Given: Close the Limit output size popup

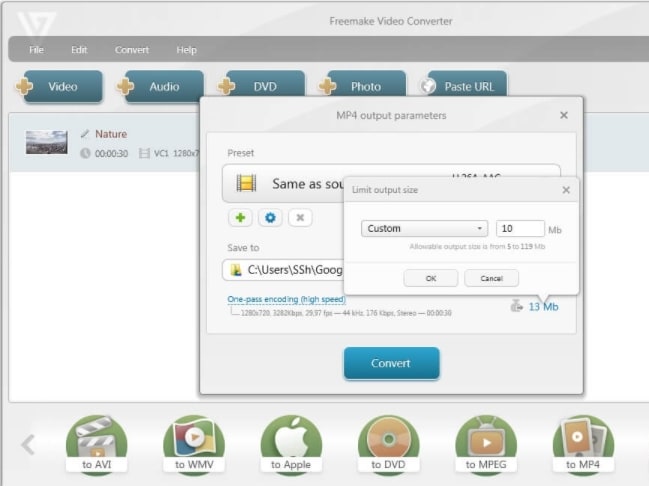Looking at the screenshot, I should click(x=566, y=190).
